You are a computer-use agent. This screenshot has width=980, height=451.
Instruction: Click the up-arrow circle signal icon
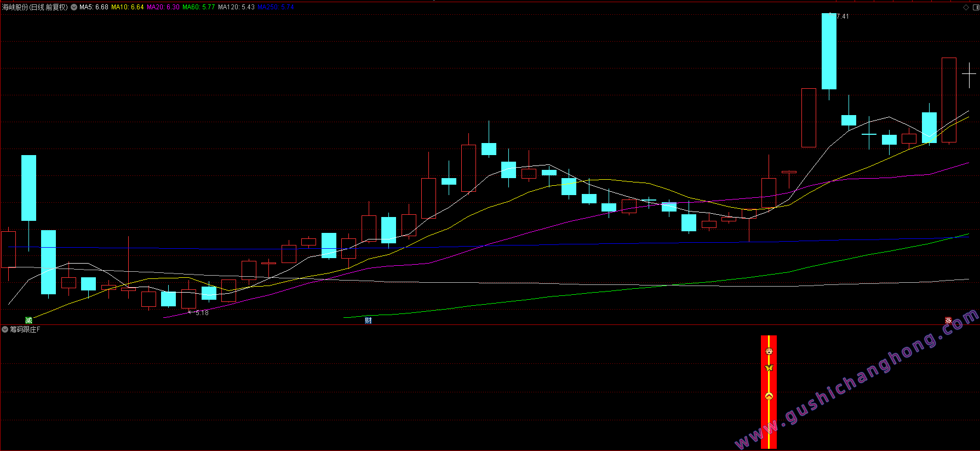[769, 396]
